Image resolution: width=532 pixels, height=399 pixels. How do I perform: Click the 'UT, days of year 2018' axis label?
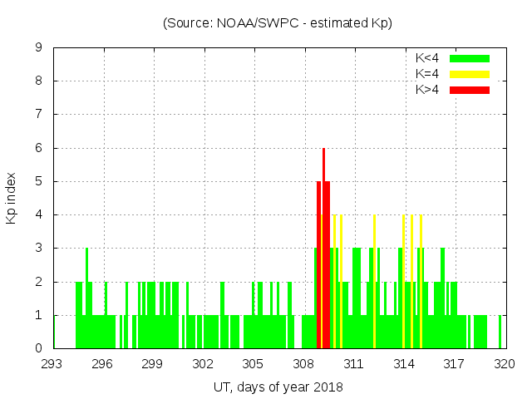[x=278, y=387]
